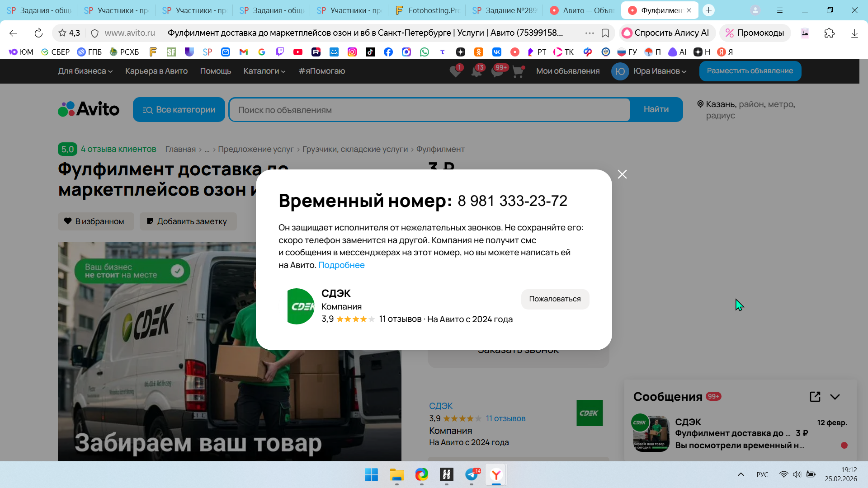Click the 'Поиск по объявлениям' search field
The image size is (868, 488).
click(x=429, y=110)
